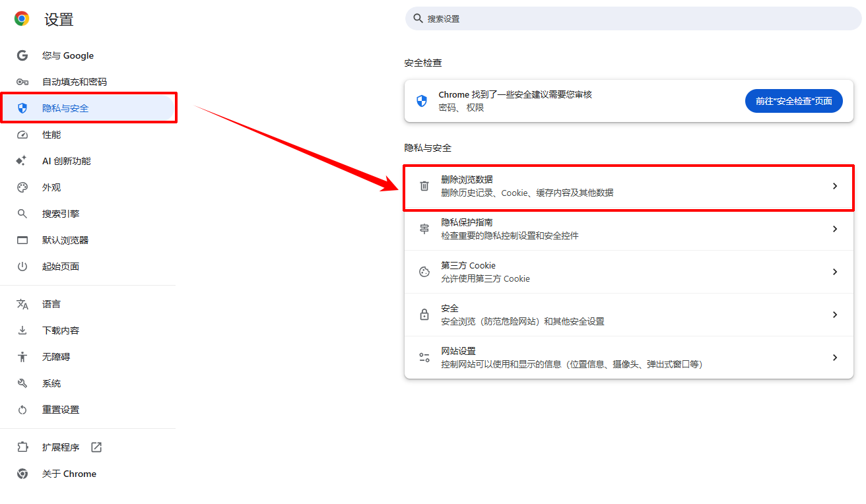Expand 安全 row chevron arrow

(835, 315)
